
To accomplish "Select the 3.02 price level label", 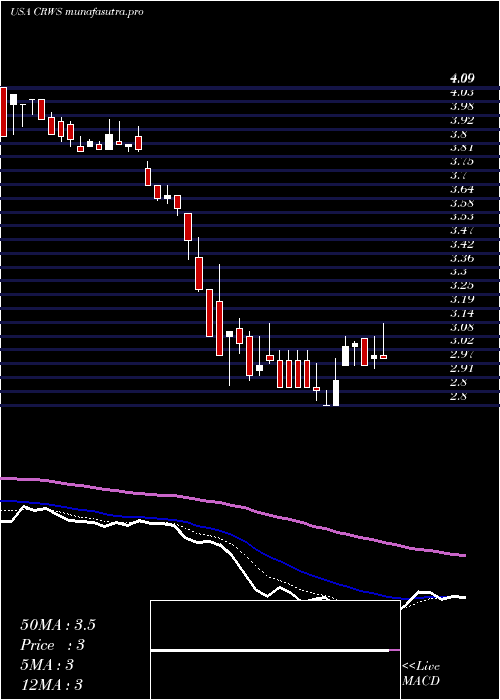I will pyautogui.click(x=462, y=341).
